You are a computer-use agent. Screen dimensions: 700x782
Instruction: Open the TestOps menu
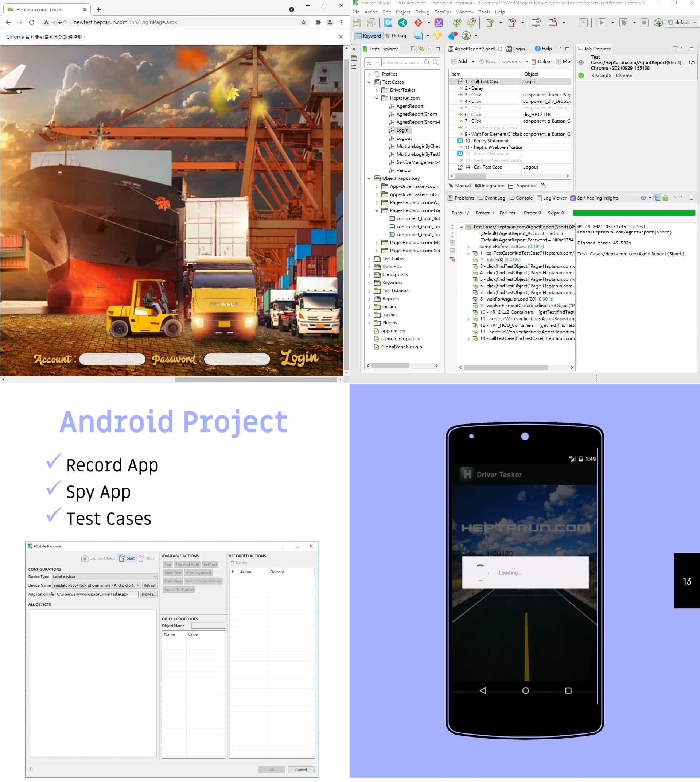[443, 12]
